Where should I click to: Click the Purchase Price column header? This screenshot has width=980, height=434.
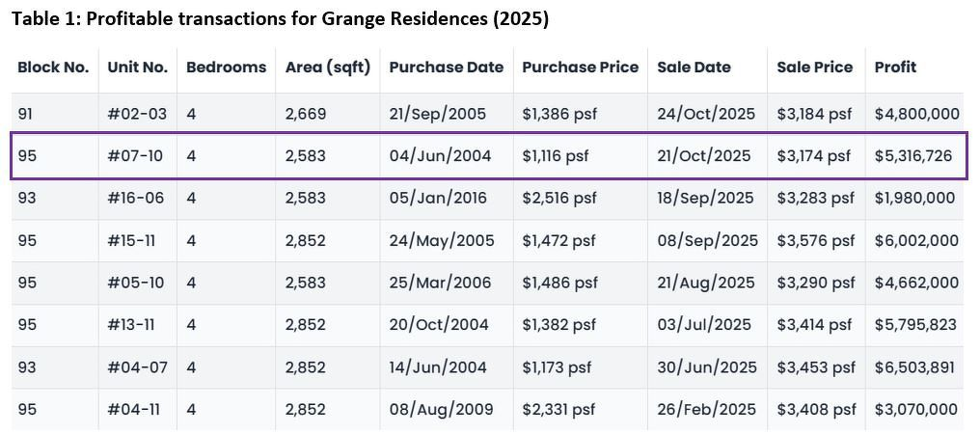coord(581,68)
